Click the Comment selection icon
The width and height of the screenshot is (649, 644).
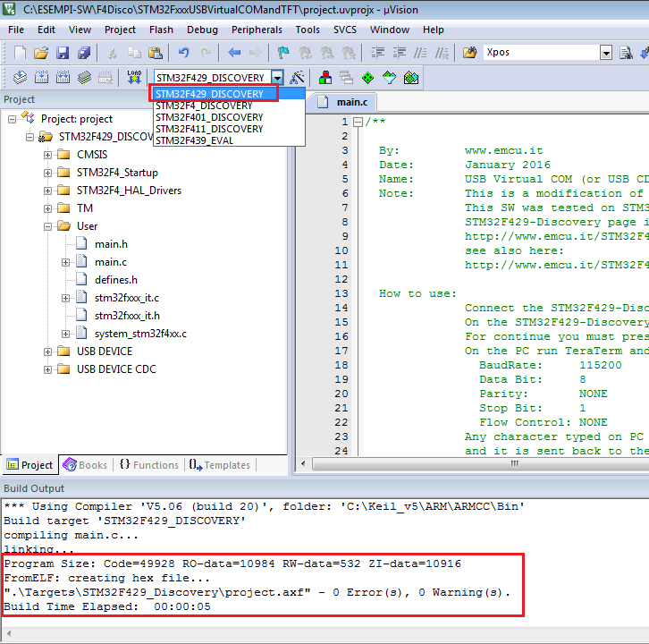(x=420, y=53)
